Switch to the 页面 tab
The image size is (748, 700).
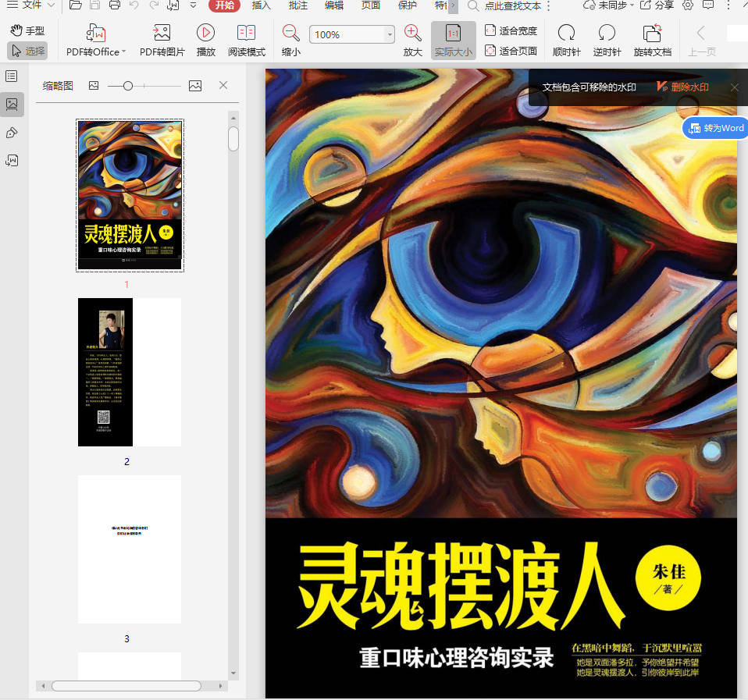[371, 5]
